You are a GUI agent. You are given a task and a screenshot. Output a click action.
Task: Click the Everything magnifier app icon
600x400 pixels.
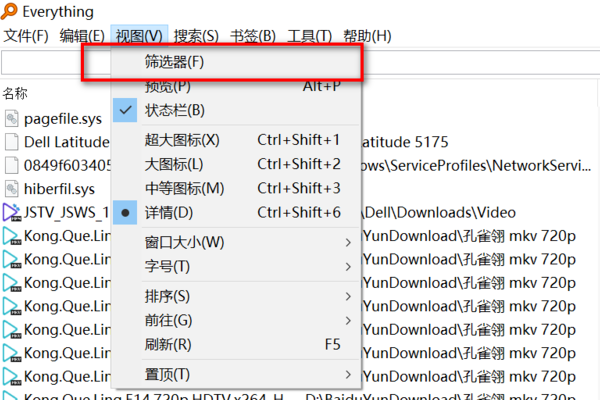pos(9,11)
